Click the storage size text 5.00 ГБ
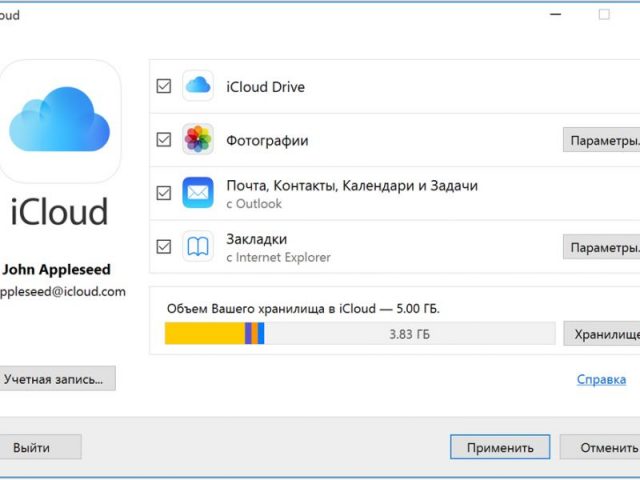The image size is (640, 480). click(418, 308)
